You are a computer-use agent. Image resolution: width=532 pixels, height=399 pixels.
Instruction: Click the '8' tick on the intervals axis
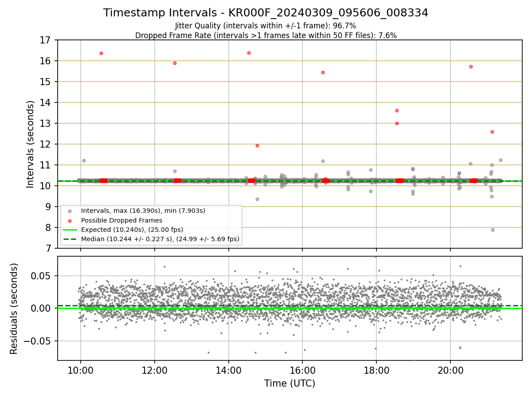(x=49, y=228)
